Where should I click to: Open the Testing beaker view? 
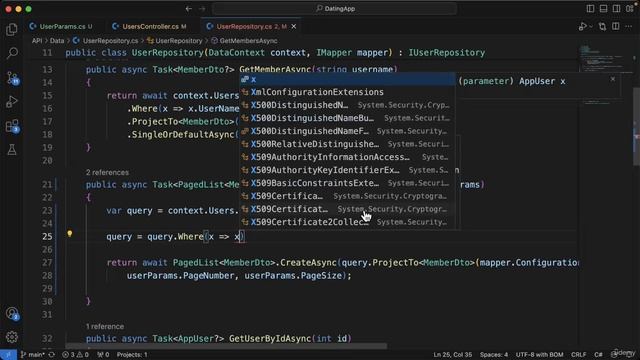coord(12,150)
